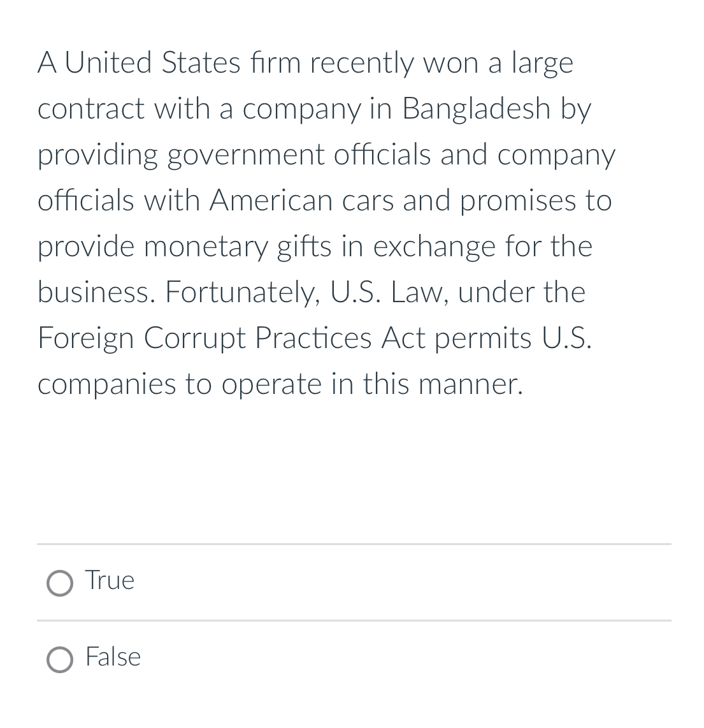
Task: Click the 'True' answer label text
Action: (x=110, y=580)
